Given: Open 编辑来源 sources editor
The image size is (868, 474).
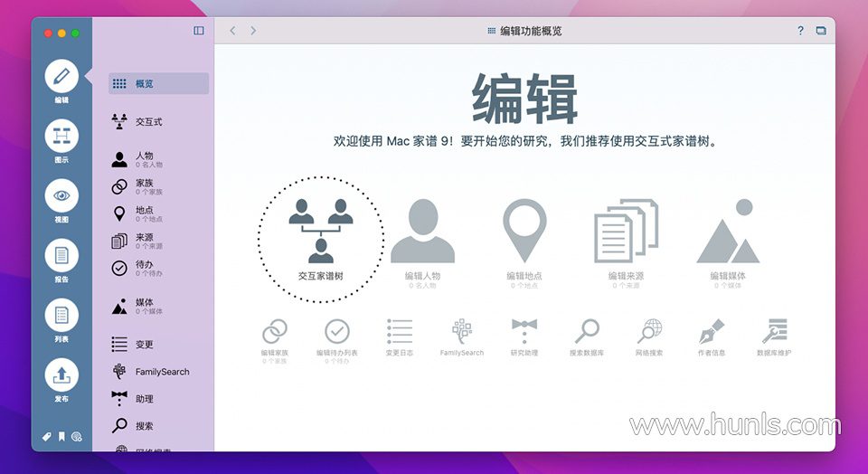Looking at the screenshot, I should 626,242.
